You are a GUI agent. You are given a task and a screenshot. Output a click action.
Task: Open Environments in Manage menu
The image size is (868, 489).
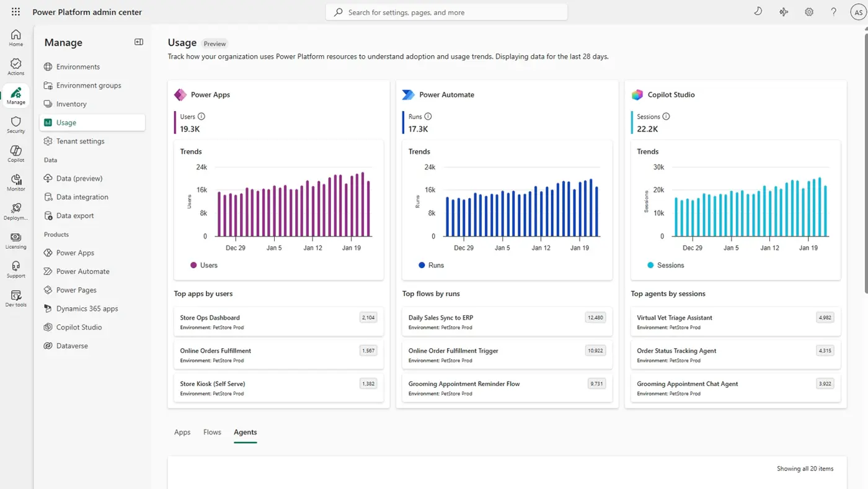[92, 67]
